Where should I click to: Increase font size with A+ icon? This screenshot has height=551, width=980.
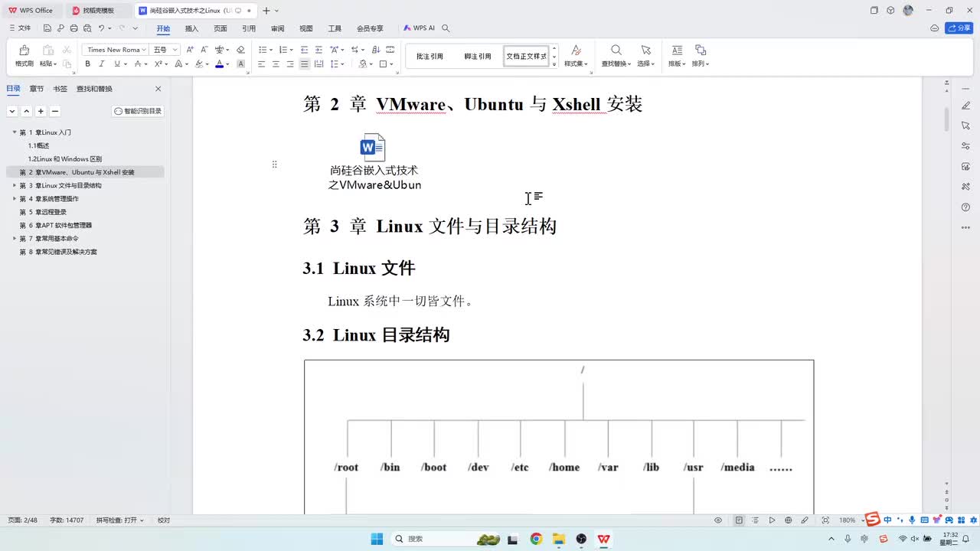pyautogui.click(x=190, y=50)
